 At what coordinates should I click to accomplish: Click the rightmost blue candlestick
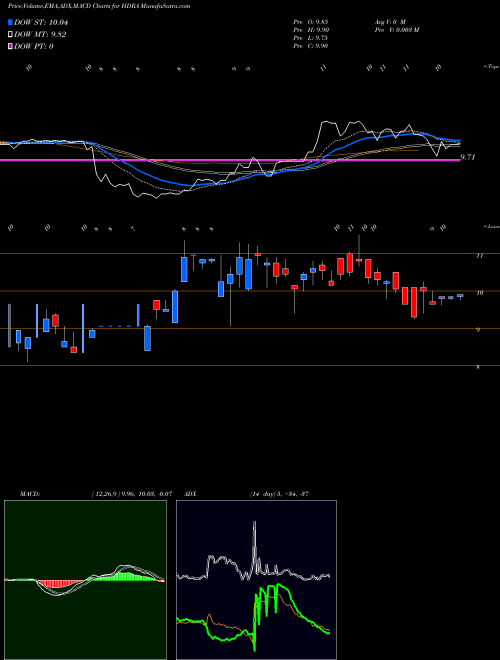click(460, 296)
